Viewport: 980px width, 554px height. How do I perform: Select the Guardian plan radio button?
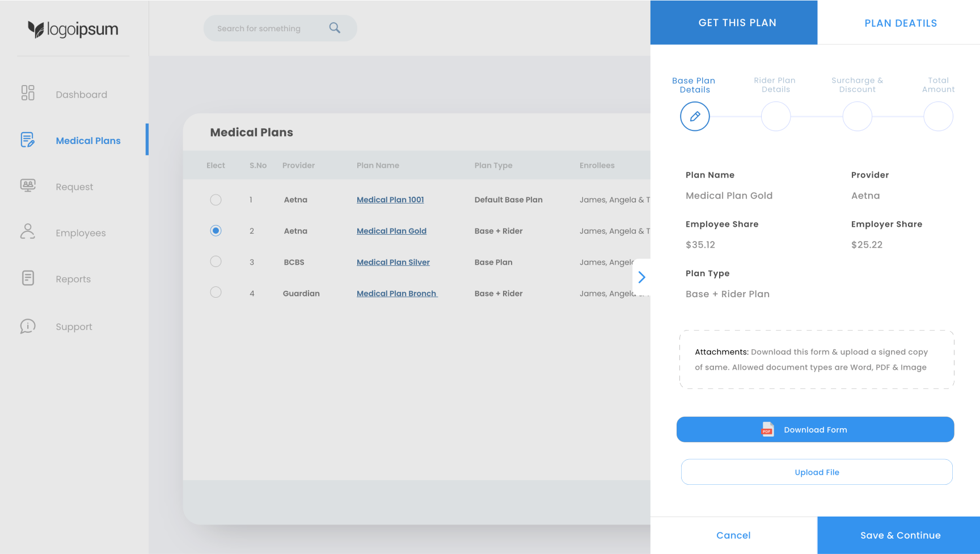click(x=216, y=292)
